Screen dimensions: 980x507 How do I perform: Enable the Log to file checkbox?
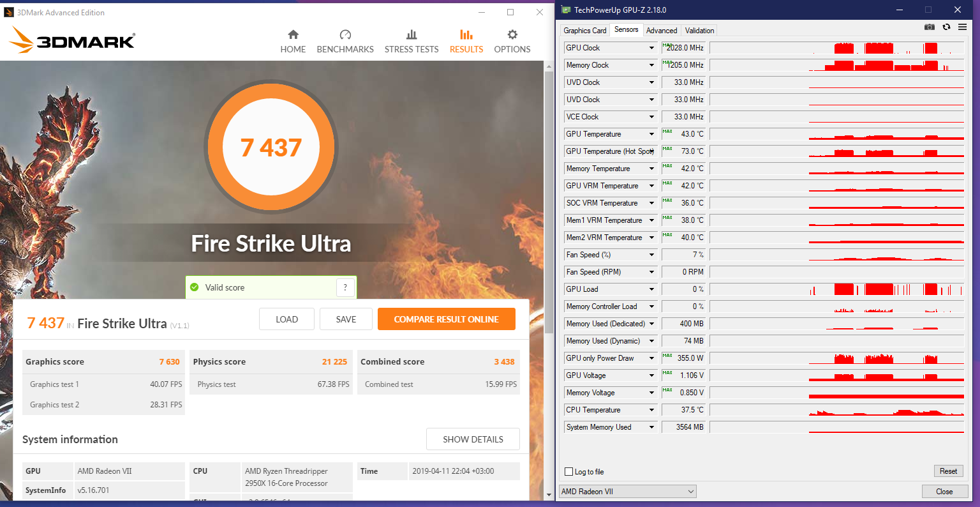569,472
